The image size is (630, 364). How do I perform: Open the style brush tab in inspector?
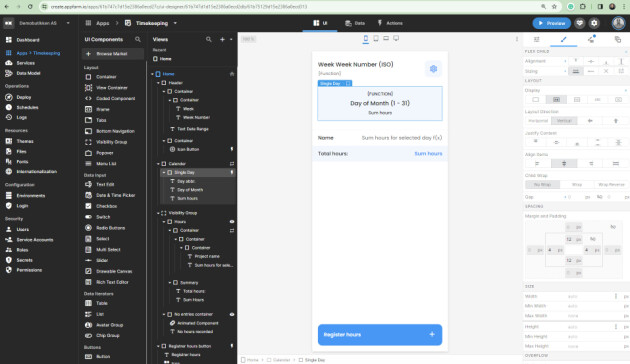tap(563, 39)
